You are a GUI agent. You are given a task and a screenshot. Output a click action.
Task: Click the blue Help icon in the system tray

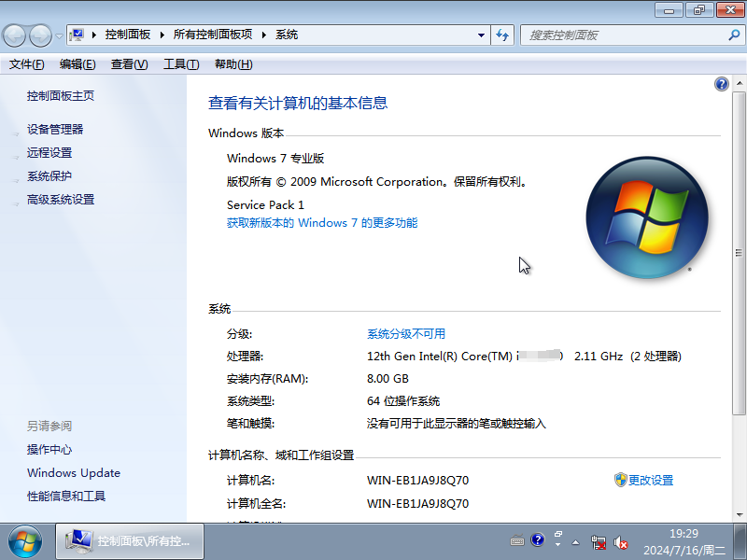[x=538, y=541]
